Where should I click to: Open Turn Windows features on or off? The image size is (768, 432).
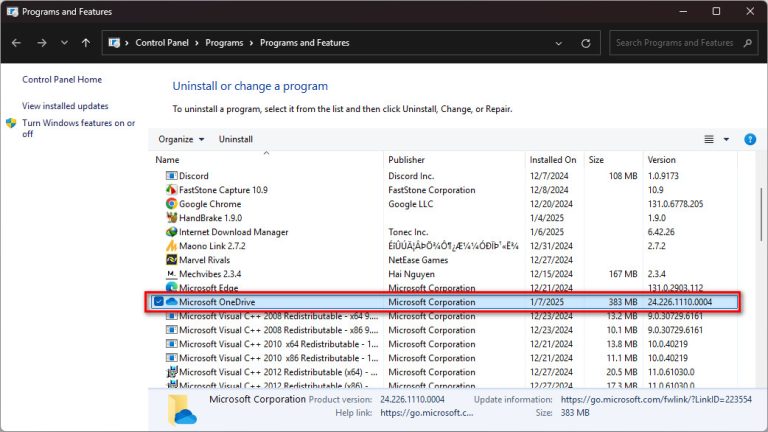78,128
